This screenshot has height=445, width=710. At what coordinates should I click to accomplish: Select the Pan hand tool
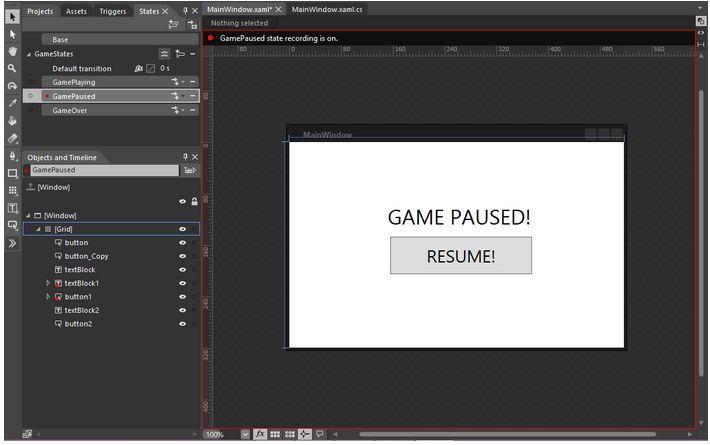pos(12,51)
